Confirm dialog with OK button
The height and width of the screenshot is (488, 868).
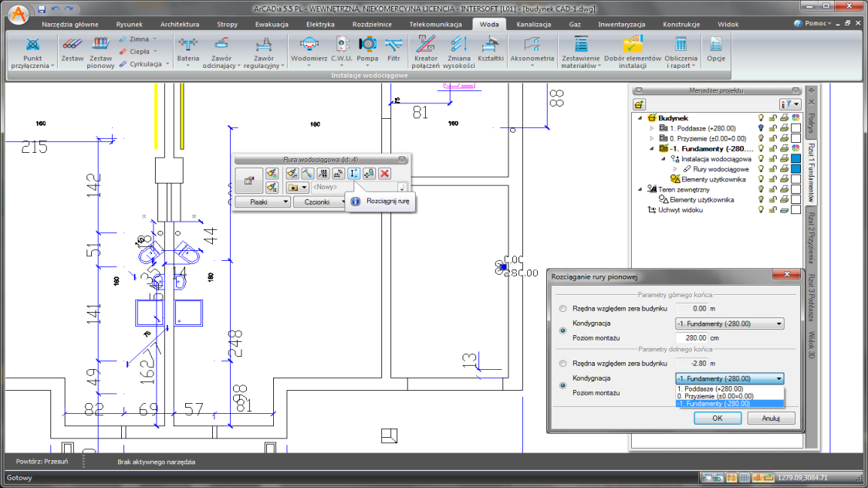point(718,419)
